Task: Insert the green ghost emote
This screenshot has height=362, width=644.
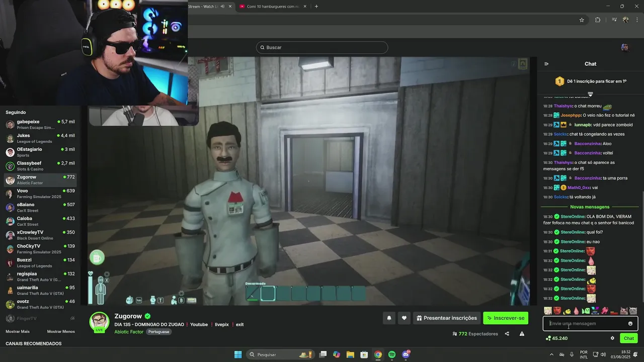Action: click(x=586, y=311)
